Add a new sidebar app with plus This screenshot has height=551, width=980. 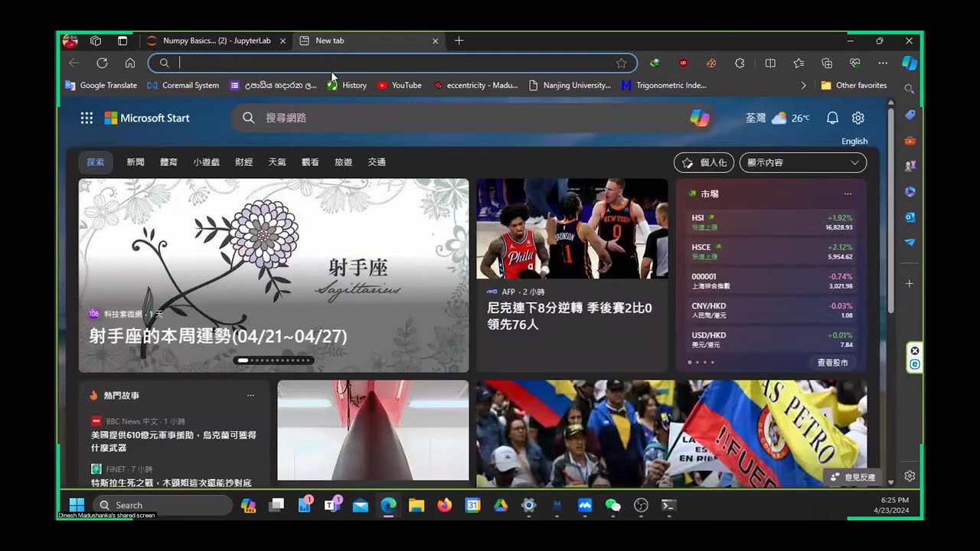tap(910, 284)
